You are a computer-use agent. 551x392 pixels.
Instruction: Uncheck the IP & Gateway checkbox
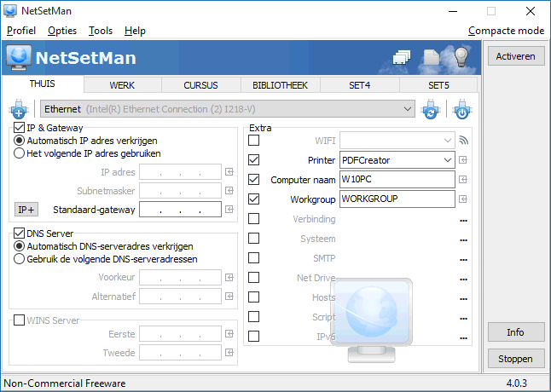click(x=19, y=128)
